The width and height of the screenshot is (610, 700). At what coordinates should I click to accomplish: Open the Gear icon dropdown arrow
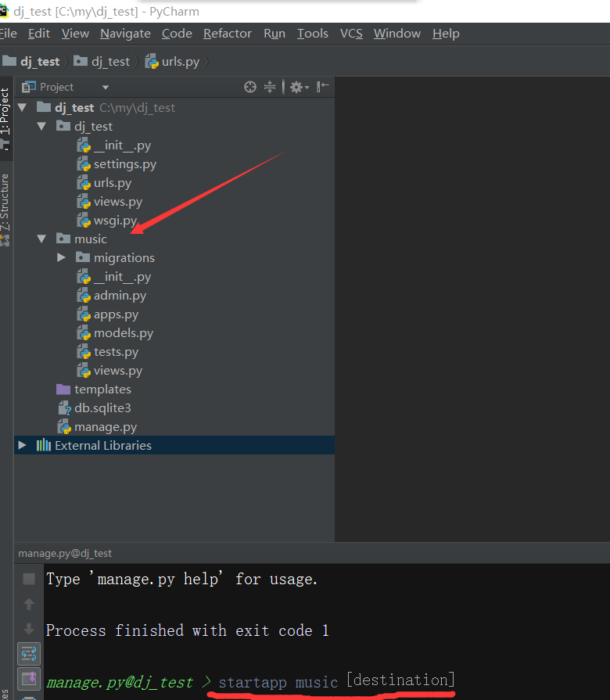tap(307, 88)
